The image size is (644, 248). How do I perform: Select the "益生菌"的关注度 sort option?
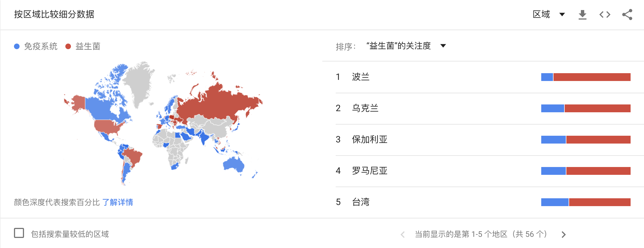coord(399,46)
